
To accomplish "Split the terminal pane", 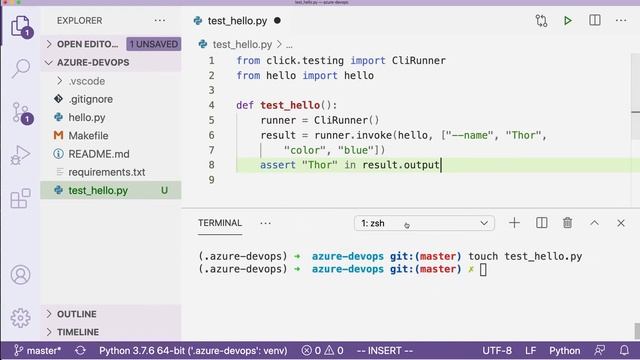I will [541, 223].
